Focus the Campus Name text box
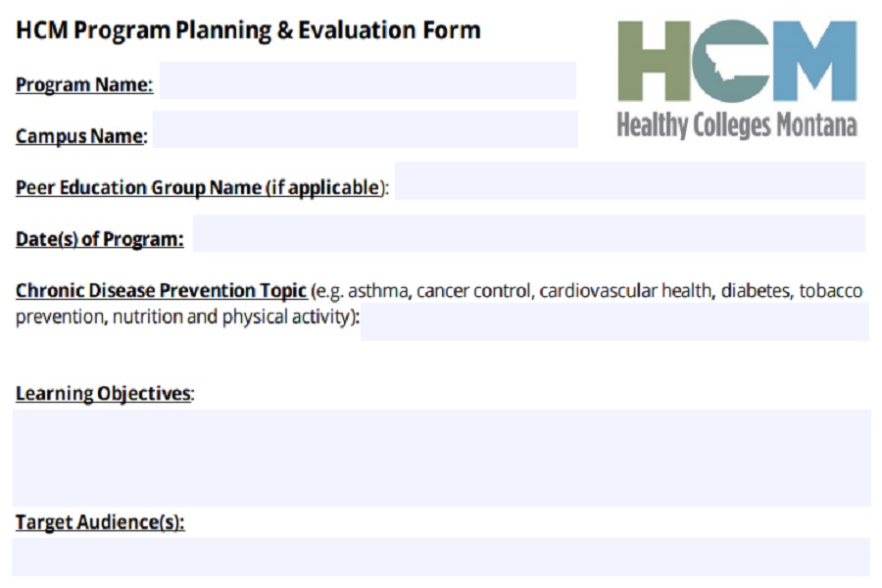The width and height of the screenshot is (882, 588). click(365, 129)
